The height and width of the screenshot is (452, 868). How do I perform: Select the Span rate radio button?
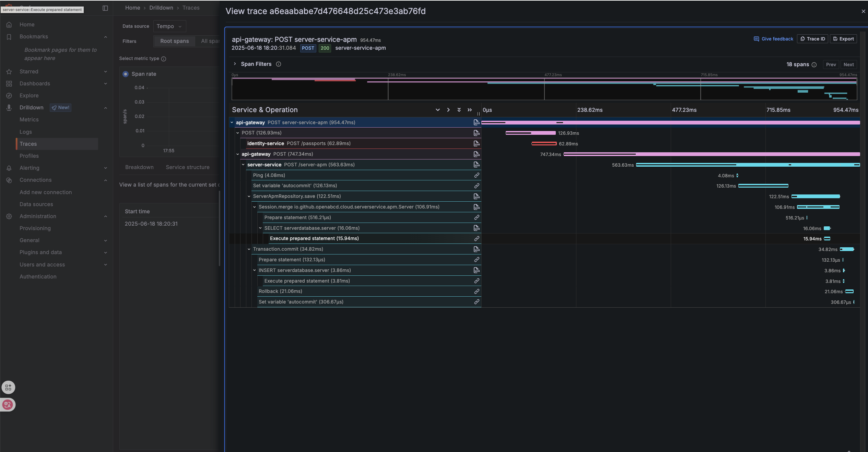pos(126,74)
